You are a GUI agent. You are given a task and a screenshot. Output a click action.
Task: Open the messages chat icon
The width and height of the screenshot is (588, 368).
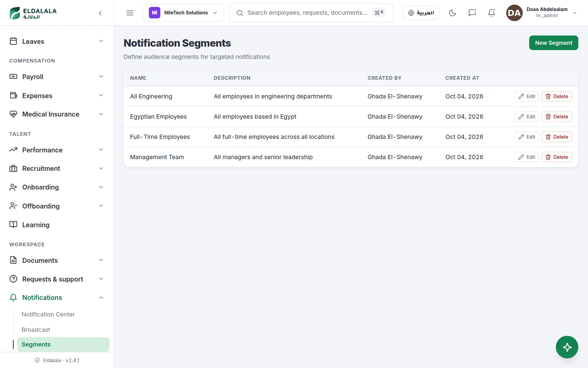472,13
